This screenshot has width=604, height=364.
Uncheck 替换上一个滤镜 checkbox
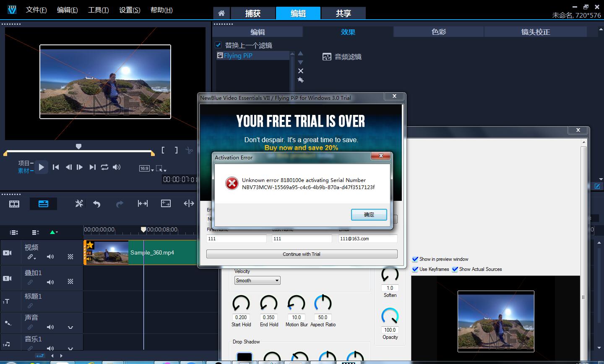(218, 45)
